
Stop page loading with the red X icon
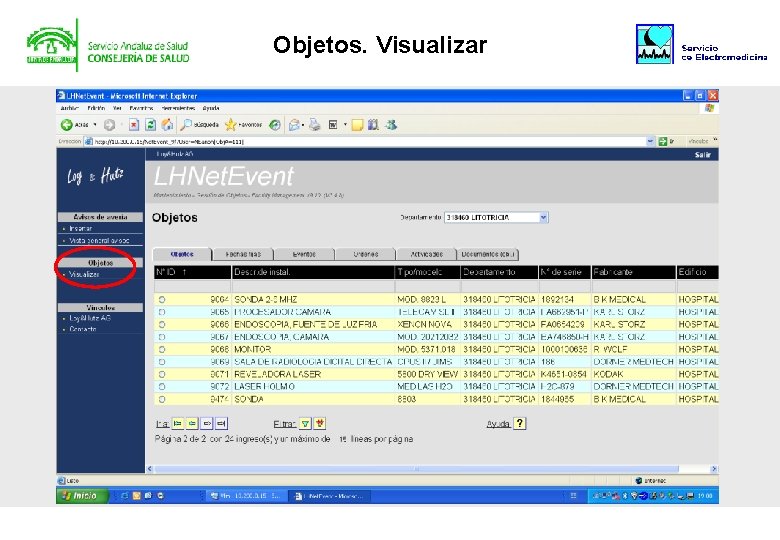tap(134, 125)
